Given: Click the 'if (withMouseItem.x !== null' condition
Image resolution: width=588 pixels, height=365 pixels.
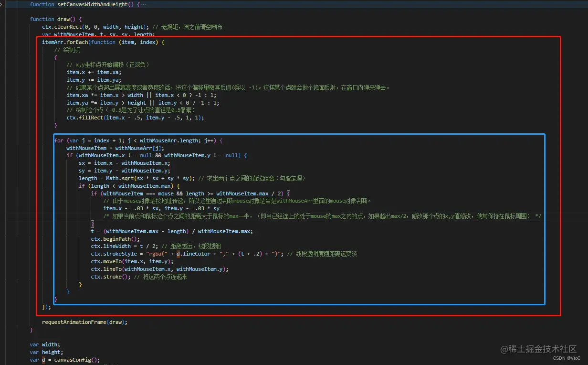Looking at the screenshot, I should (157, 156).
